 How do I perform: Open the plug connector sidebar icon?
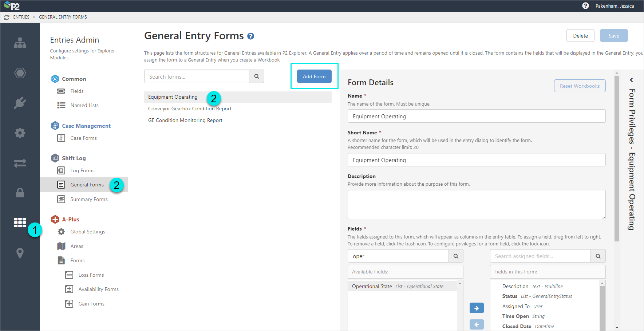click(20, 103)
